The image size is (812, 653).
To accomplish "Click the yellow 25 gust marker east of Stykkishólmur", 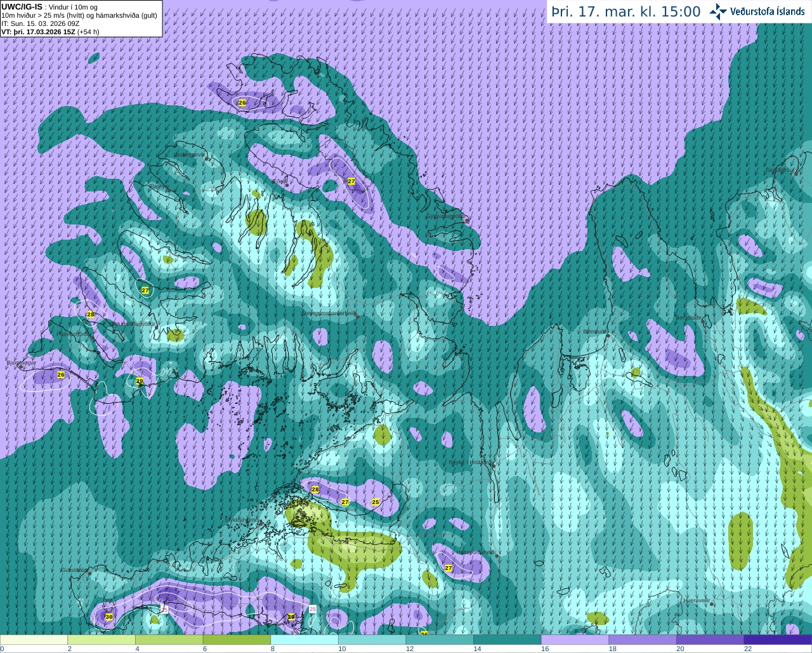I will (x=376, y=502).
